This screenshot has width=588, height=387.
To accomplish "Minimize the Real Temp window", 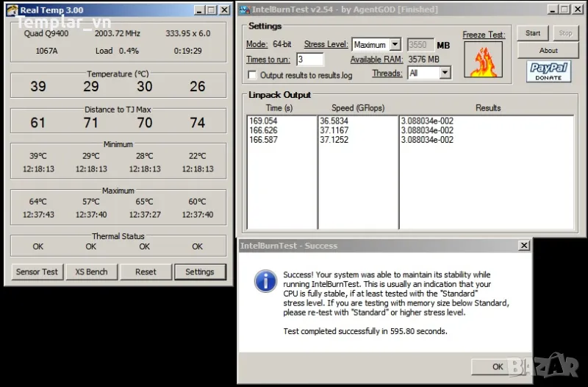I will tap(198, 10).
